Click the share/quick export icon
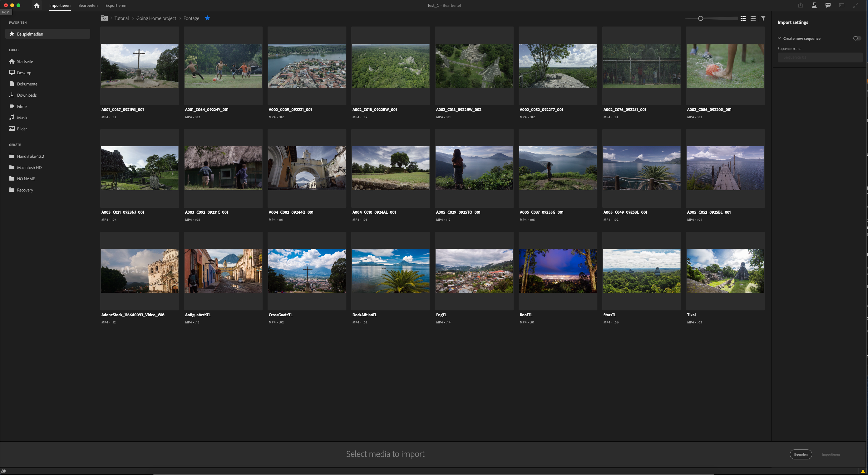This screenshot has width=868, height=475. point(800,5)
